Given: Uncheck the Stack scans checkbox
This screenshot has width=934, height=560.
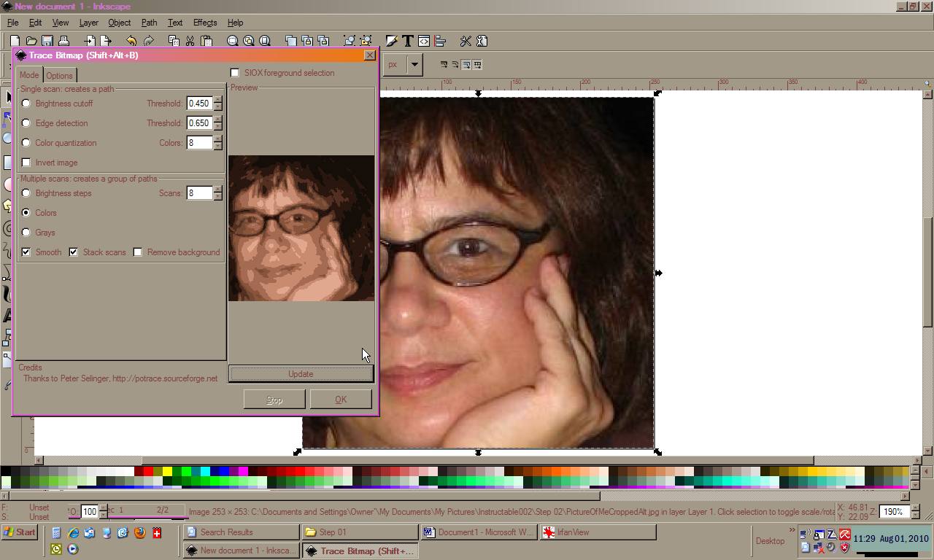Looking at the screenshot, I should tap(74, 252).
